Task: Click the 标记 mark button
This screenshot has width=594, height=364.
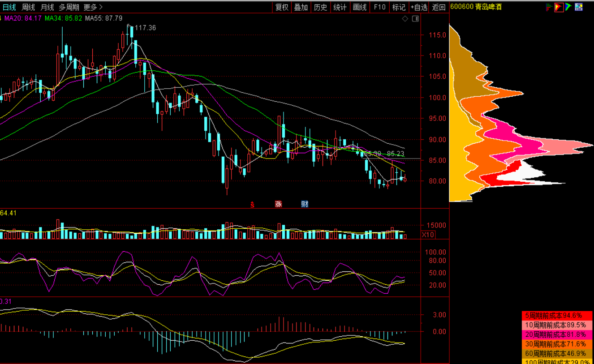Action: coord(399,7)
